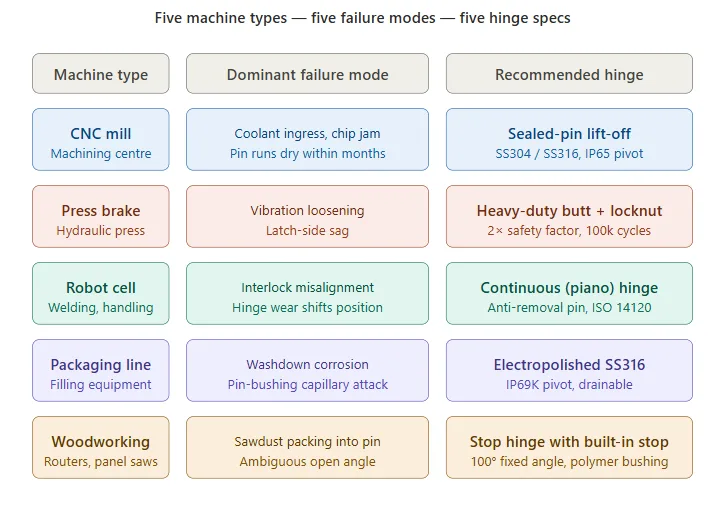Click the Vibration loosening failure box
This screenshot has width=724, height=506.
pos(308,217)
